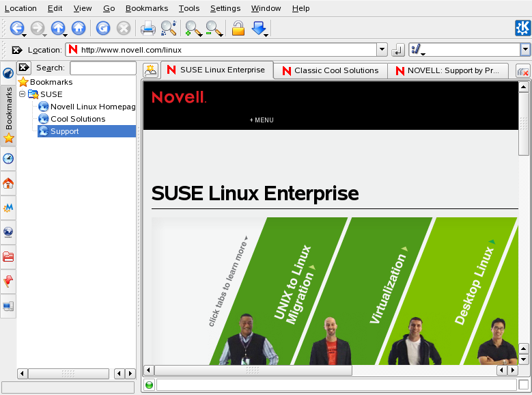Go up one level with Up arrow
Viewport: 532px width, 395px height.
57,28
